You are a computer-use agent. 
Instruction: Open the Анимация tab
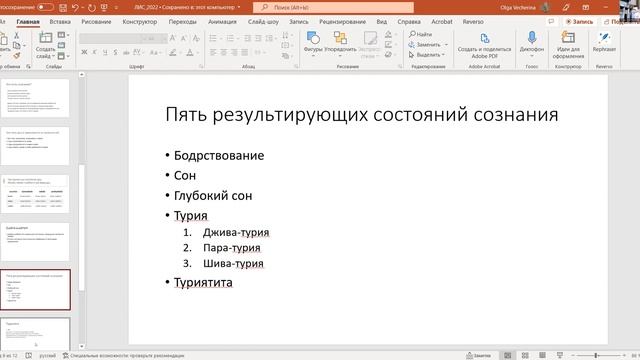[x=222, y=22]
